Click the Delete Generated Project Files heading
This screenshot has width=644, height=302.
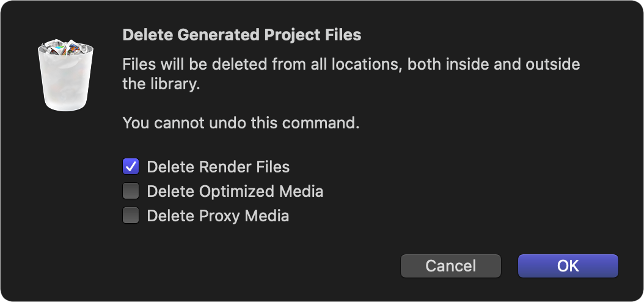click(242, 35)
